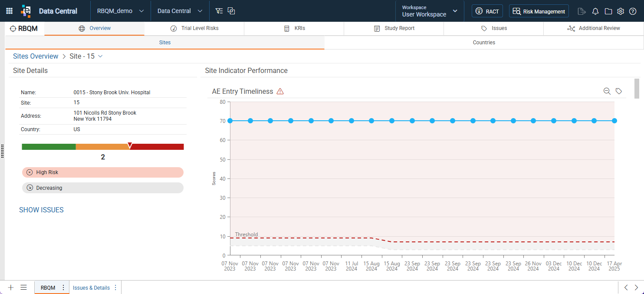Open the RACT button
This screenshot has width=644, height=294.
487,11
